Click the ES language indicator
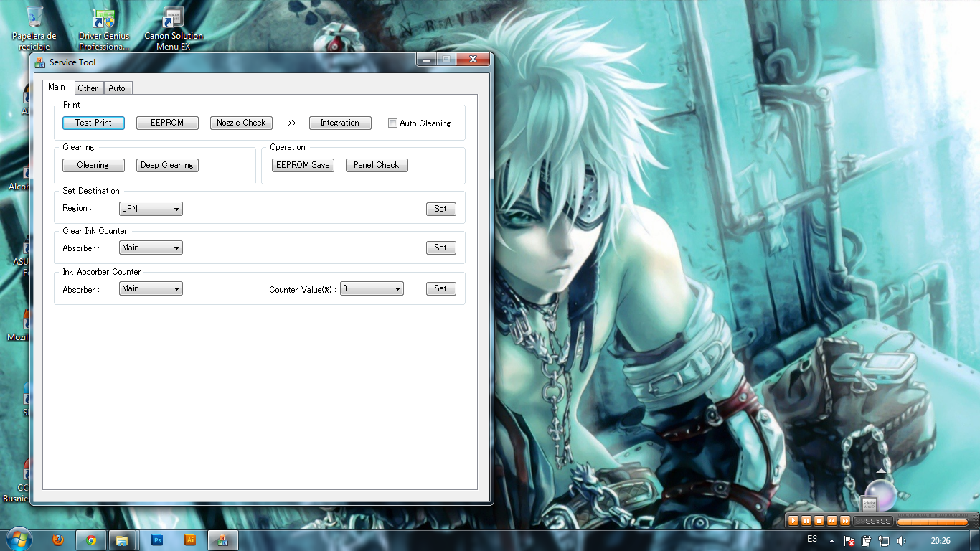 click(x=812, y=539)
